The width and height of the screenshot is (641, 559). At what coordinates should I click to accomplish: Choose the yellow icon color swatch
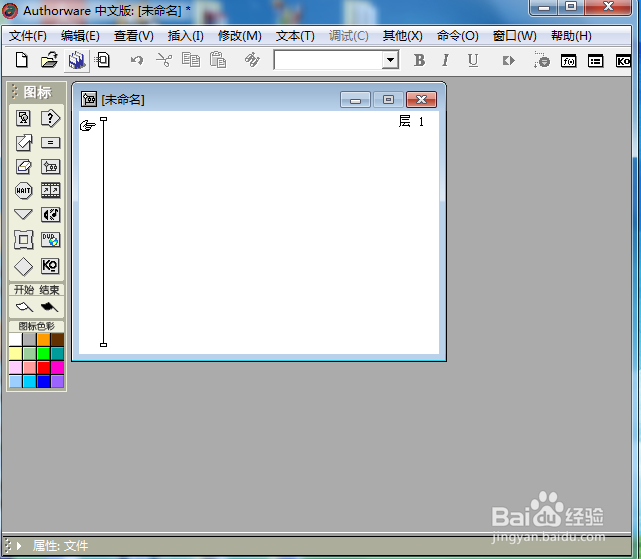point(16,354)
